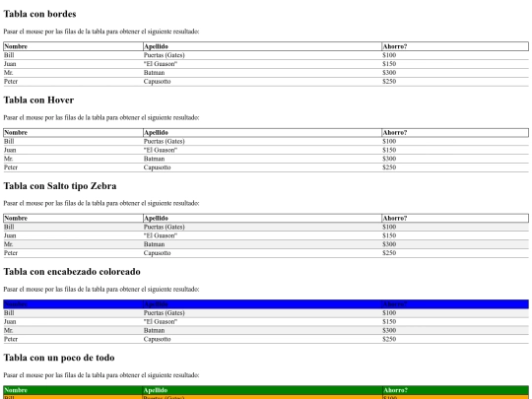Click 'Bill' in the Hover table
This screenshot has width=532, height=399.
click(9, 142)
